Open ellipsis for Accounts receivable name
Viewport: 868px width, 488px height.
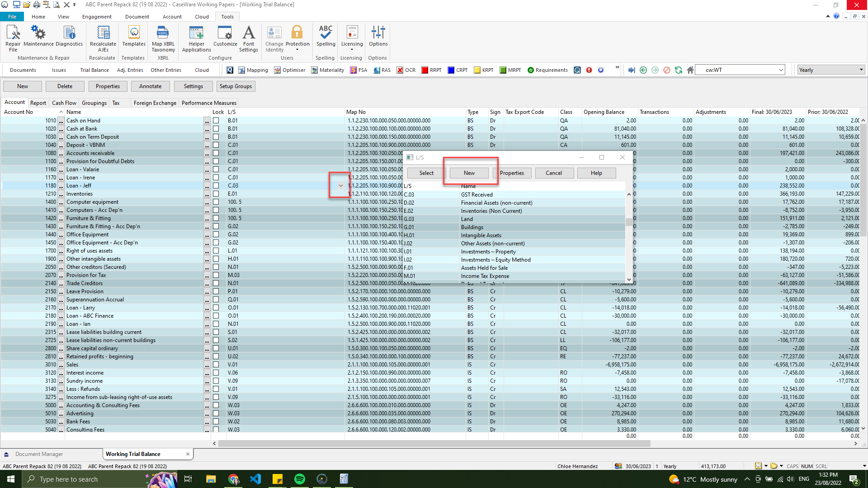[207, 153]
